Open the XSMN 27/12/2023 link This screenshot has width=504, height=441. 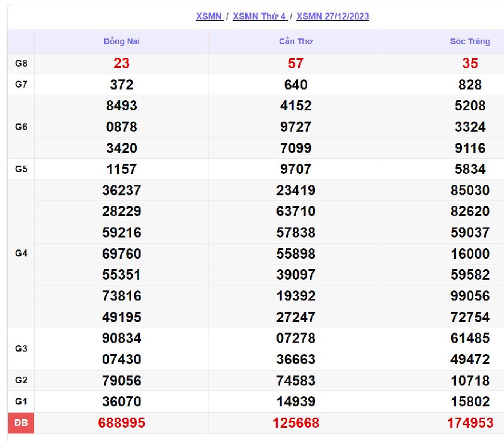[333, 16]
